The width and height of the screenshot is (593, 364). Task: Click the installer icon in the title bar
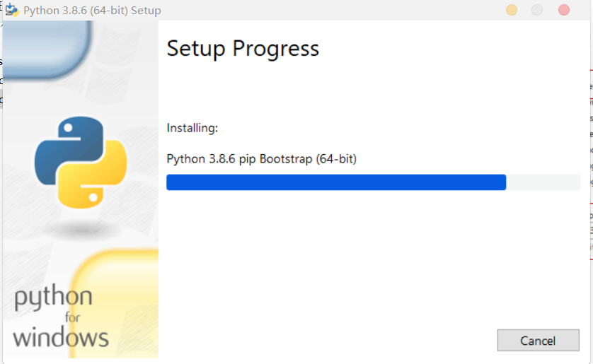[11, 10]
